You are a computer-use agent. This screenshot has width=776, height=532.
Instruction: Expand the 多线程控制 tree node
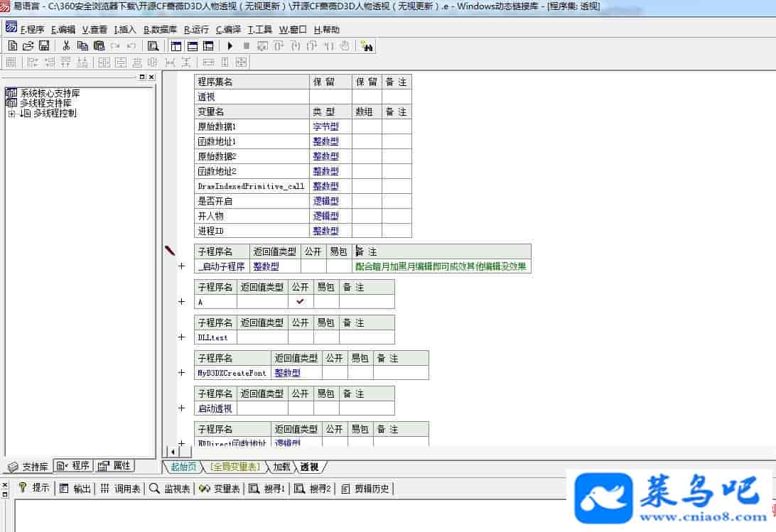11,114
